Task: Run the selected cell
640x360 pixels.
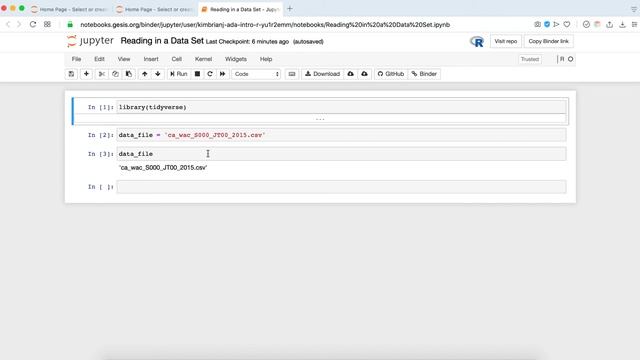Action: click(178, 74)
